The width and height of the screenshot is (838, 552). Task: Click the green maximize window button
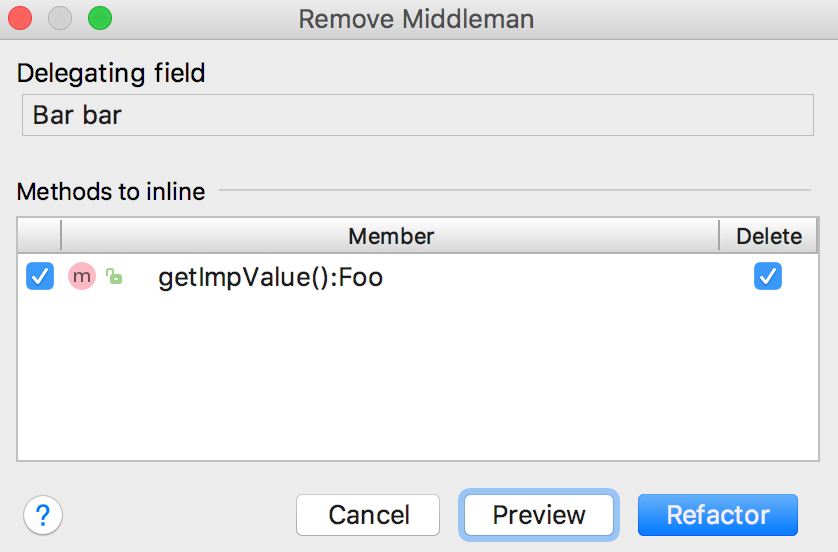pos(100,18)
